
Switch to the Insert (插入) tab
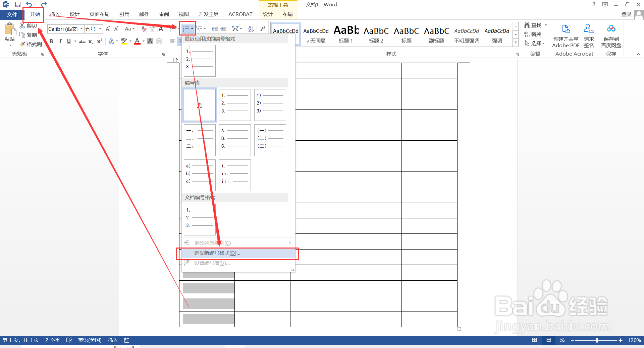click(55, 14)
